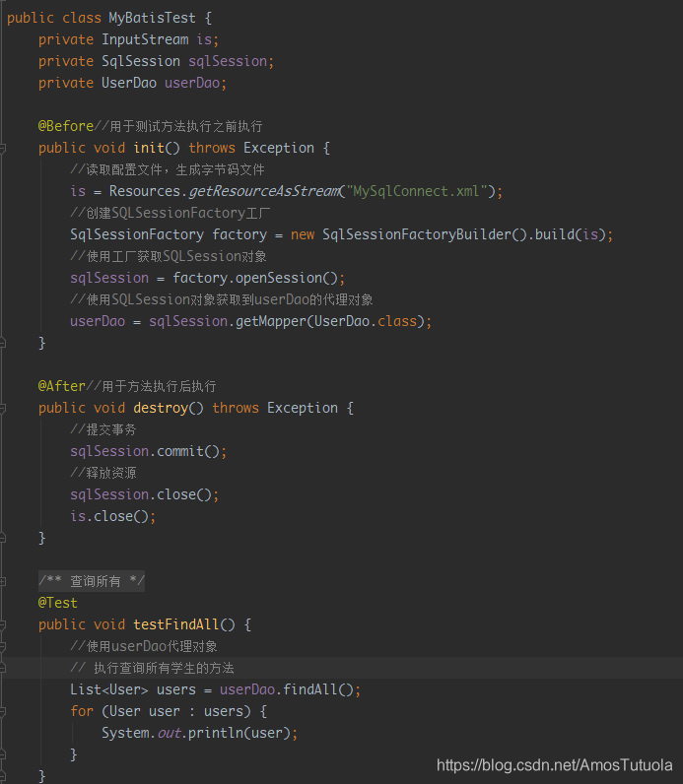683x784 pixels.
Task: Click the factory variable declaration name
Action: tap(239, 234)
